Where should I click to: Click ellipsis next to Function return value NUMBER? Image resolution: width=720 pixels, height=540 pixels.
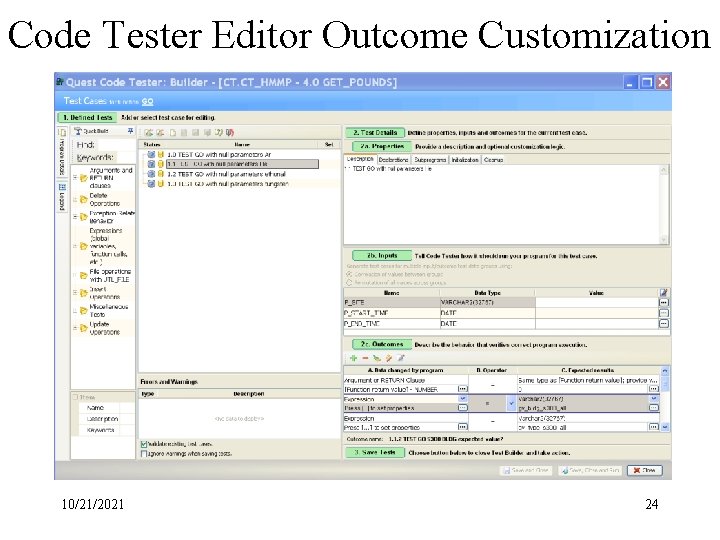click(463, 389)
